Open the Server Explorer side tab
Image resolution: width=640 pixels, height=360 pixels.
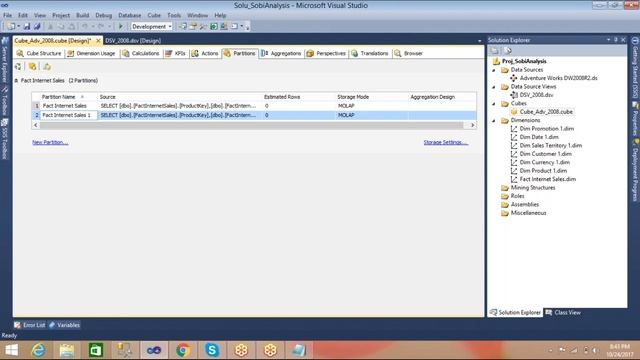5,60
